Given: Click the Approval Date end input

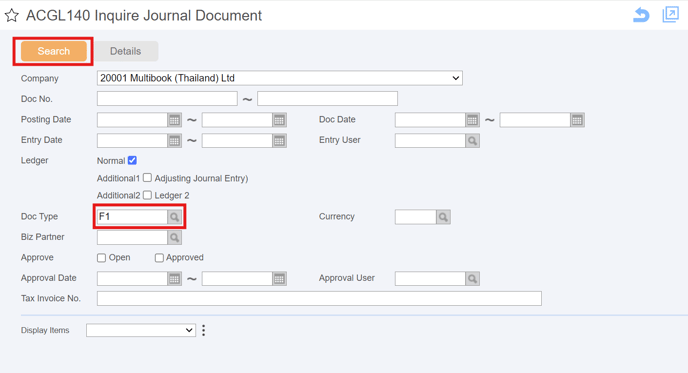Looking at the screenshot, I should (237, 278).
